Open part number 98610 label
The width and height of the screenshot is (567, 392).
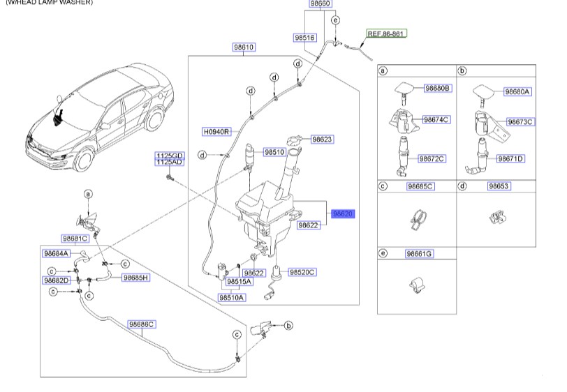(x=244, y=47)
